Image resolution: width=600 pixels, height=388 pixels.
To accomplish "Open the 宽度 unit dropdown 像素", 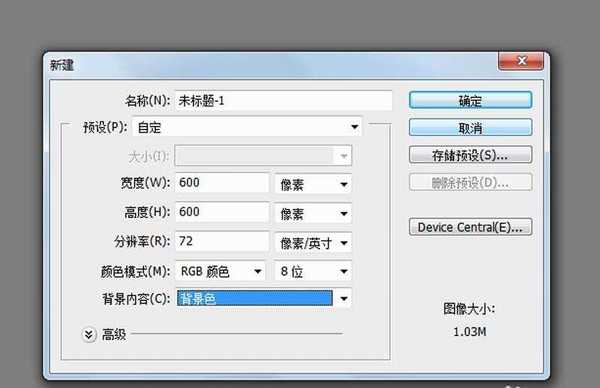I will [313, 184].
